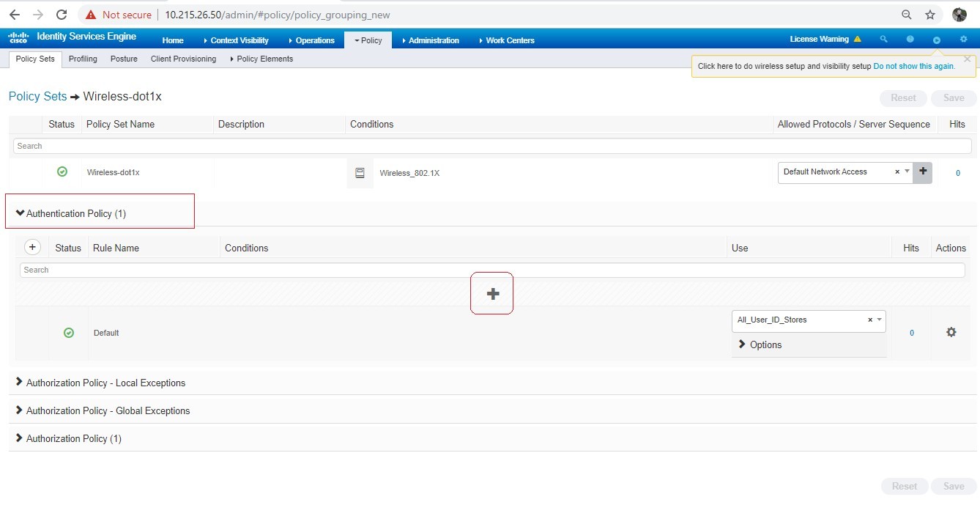
Task: Open the help question mark icon
Action: click(x=910, y=40)
